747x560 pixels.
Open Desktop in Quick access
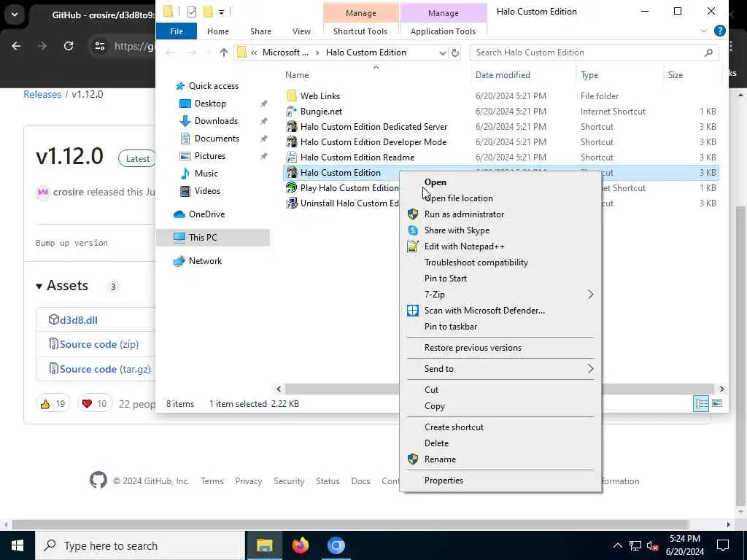pos(210,104)
